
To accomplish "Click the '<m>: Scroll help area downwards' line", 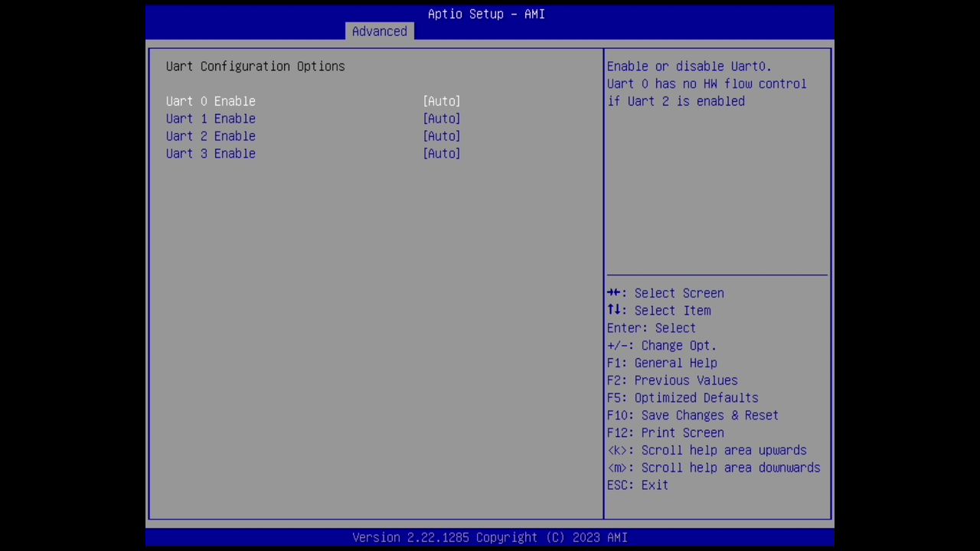I will click(714, 468).
